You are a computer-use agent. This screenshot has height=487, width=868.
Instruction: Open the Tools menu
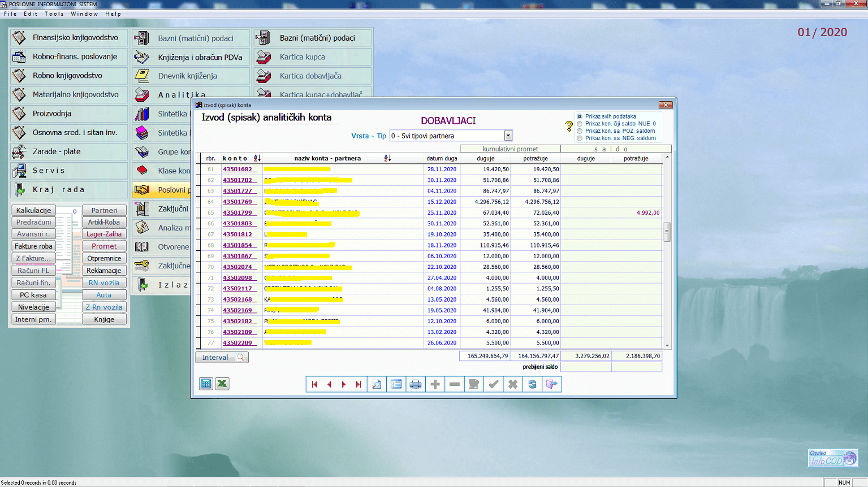54,14
